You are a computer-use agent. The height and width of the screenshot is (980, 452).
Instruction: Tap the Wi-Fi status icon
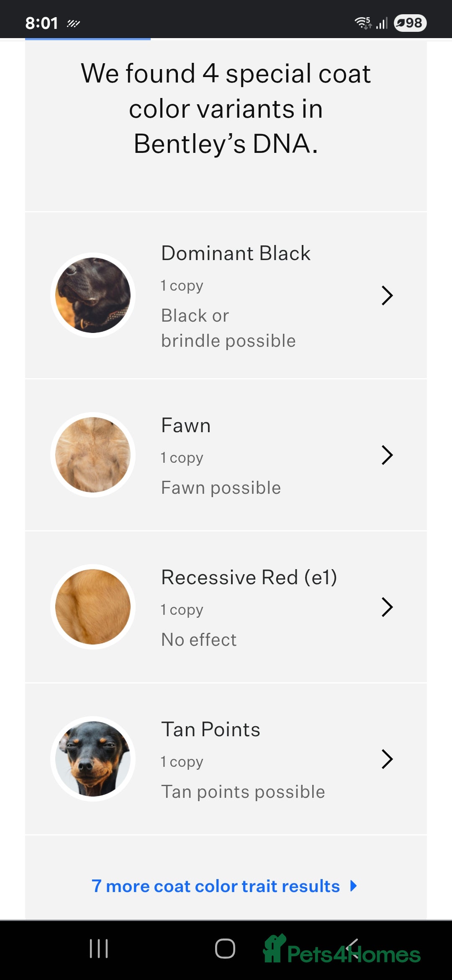(362, 23)
